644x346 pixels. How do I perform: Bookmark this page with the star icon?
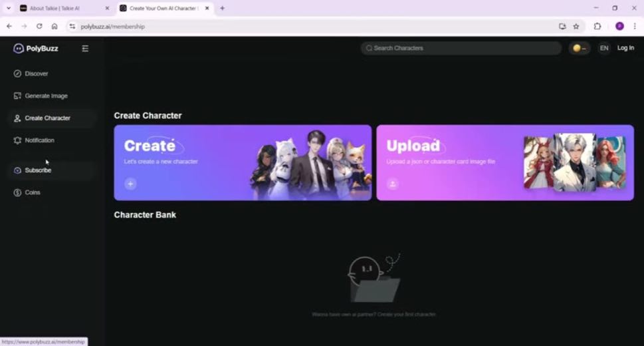(x=576, y=27)
